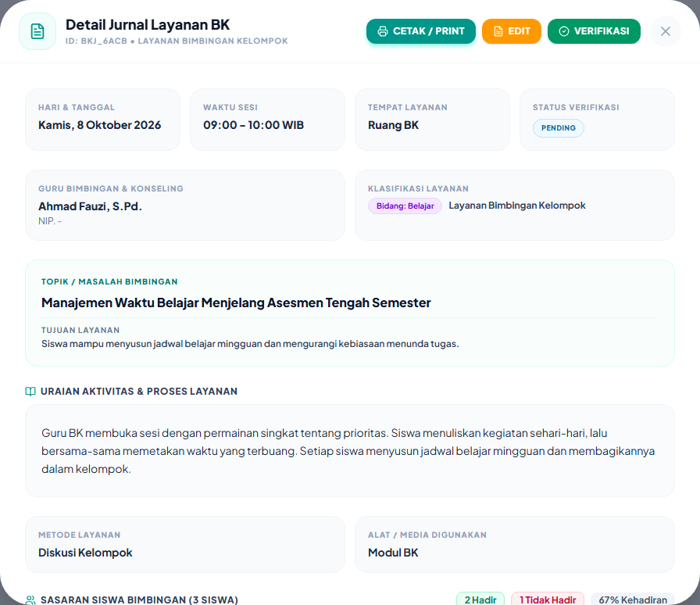Image resolution: width=700 pixels, height=605 pixels.
Task: Open the Edit journal button
Action: point(512,31)
